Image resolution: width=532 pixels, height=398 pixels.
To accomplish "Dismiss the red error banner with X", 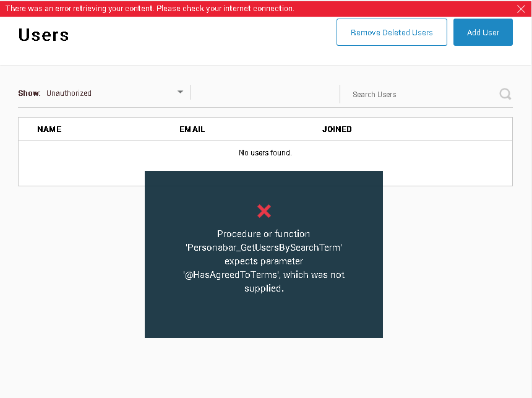I will (x=521, y=9).
